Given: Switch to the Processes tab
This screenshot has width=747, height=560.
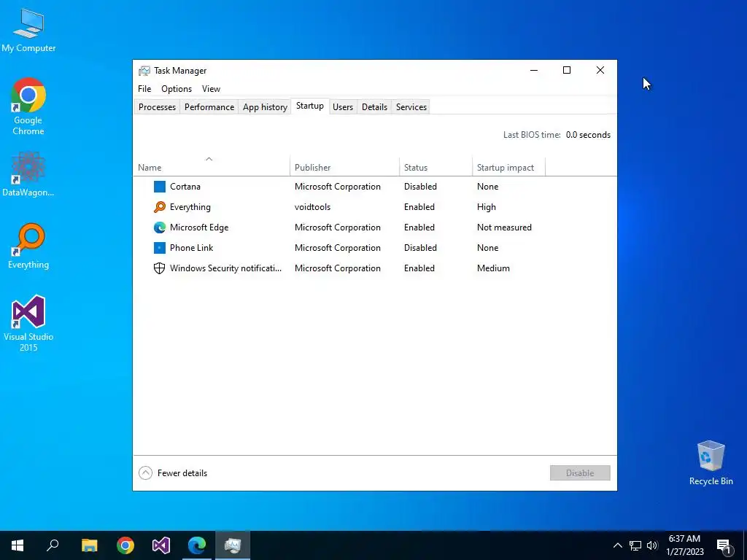Looking at the screenshot, I should pyautogui.click(x=158, y=107).
